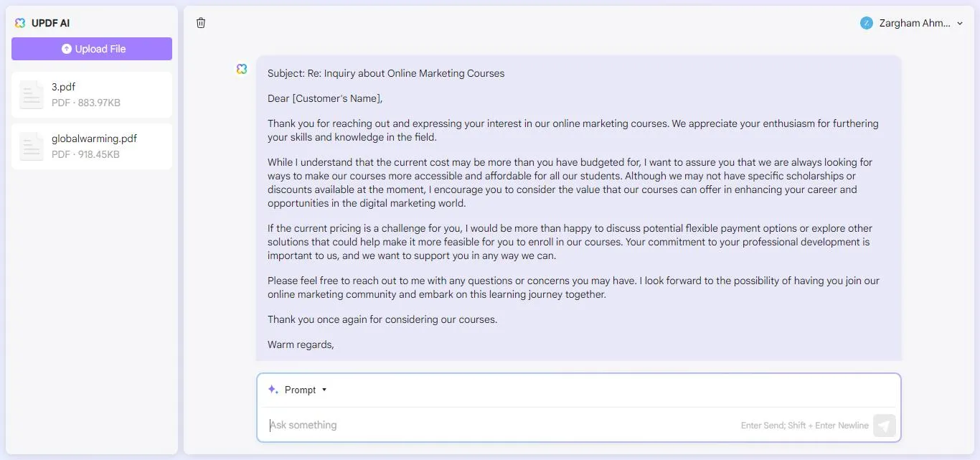The height and width of the screenshot is (460, 980).
Task: Click the document icon on the 3.pdf card
Action: pyautogui.click(x=31, y=94)
